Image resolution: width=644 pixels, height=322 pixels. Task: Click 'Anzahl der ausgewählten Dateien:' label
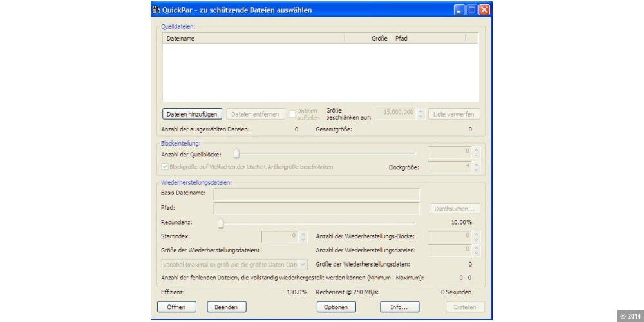pyautogui.click(x=205, y=129)
